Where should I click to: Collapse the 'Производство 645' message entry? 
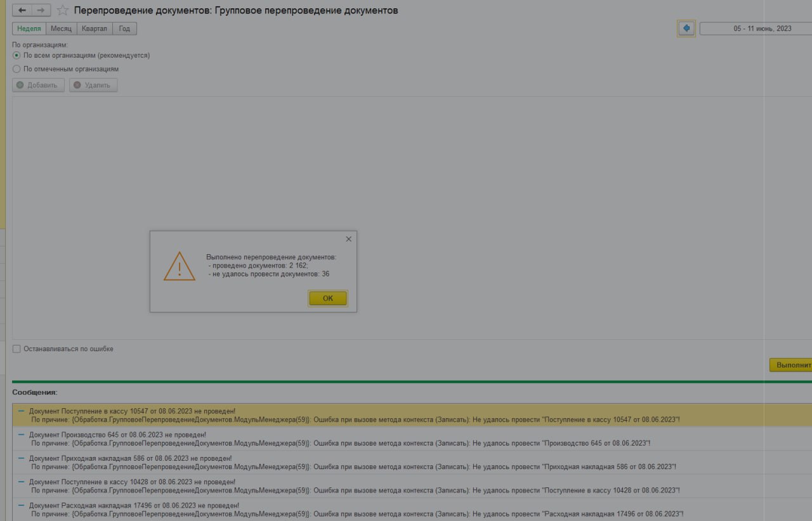pos(22,434)
